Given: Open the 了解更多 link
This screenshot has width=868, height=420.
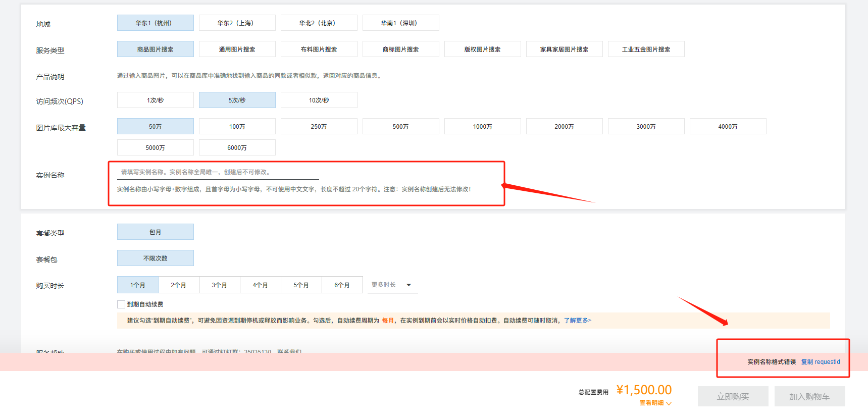Looking at the screenshot, I should coord(578,321).
